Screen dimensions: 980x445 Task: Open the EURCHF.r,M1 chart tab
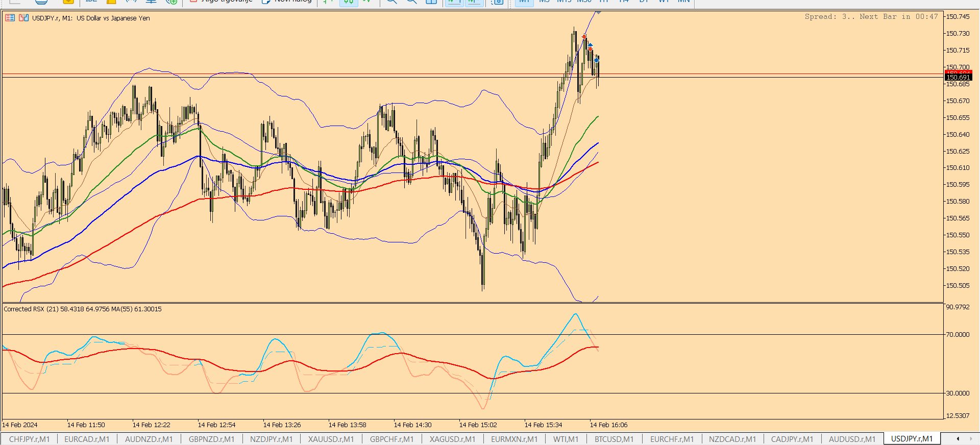(672, 439)
